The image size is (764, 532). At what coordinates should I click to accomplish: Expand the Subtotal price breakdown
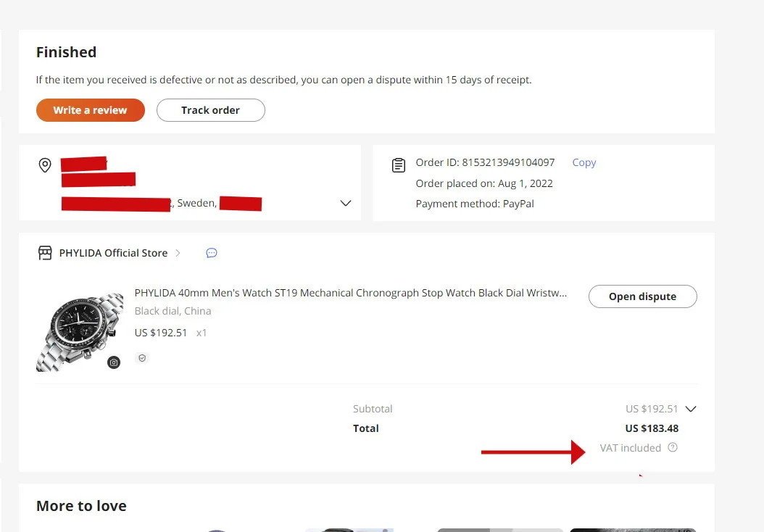click(690, 409)
